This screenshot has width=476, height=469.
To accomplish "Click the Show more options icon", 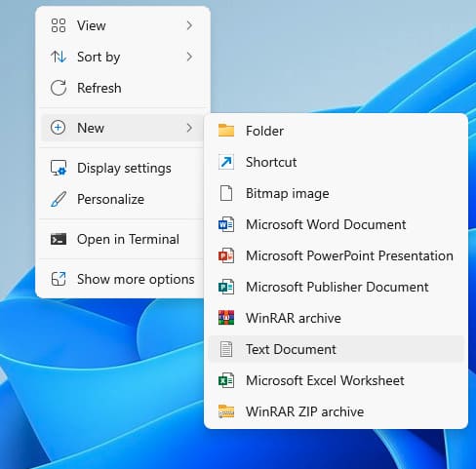I will coord(59,279).
